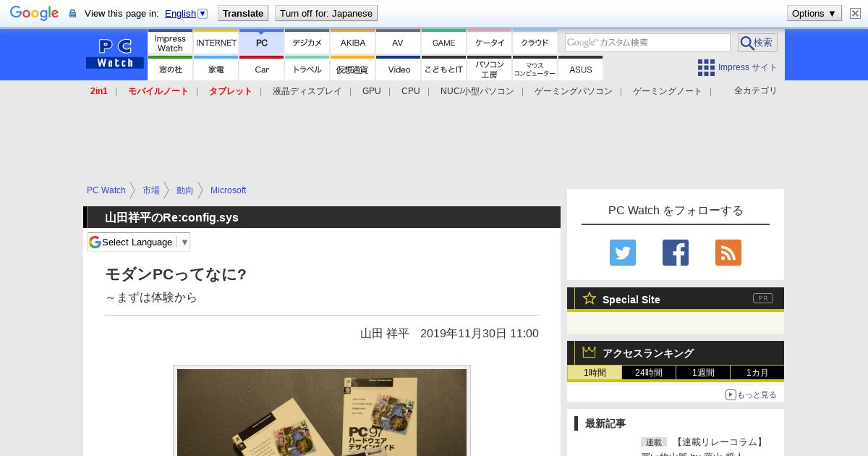Open the こどもとIT nav item
868x456 pixels.
[x=443, y=69]
